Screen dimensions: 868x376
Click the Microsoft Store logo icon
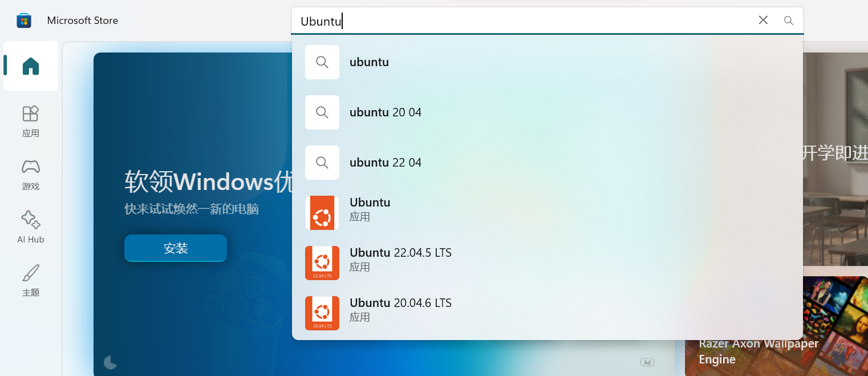23,21
